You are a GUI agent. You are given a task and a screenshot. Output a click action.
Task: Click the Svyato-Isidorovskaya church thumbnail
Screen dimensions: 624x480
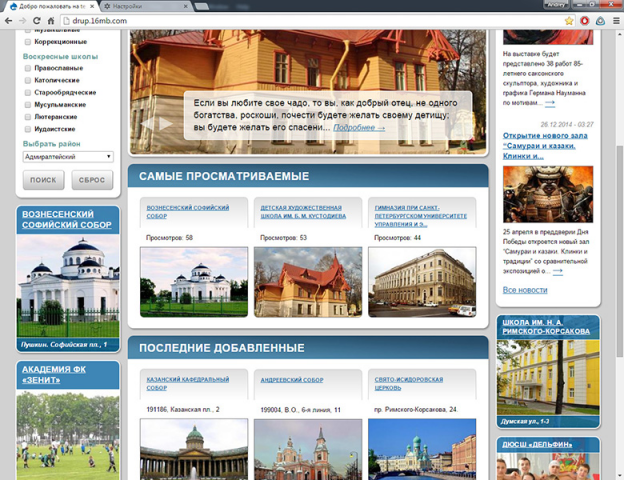pyautogui.click(x=422, y=449)
